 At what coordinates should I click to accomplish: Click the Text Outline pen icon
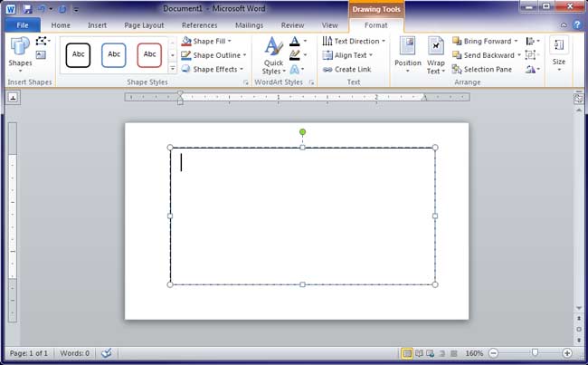tap(295, 55)
